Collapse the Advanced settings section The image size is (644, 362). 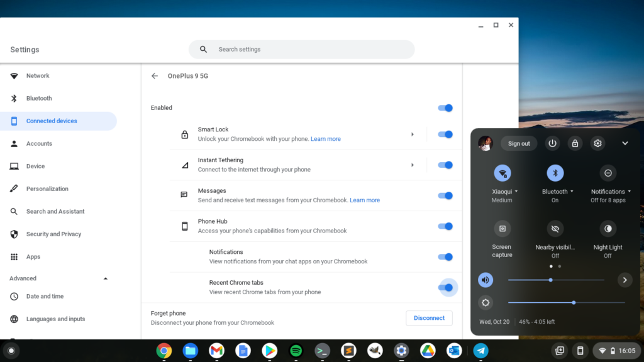[x=106, y=278]
